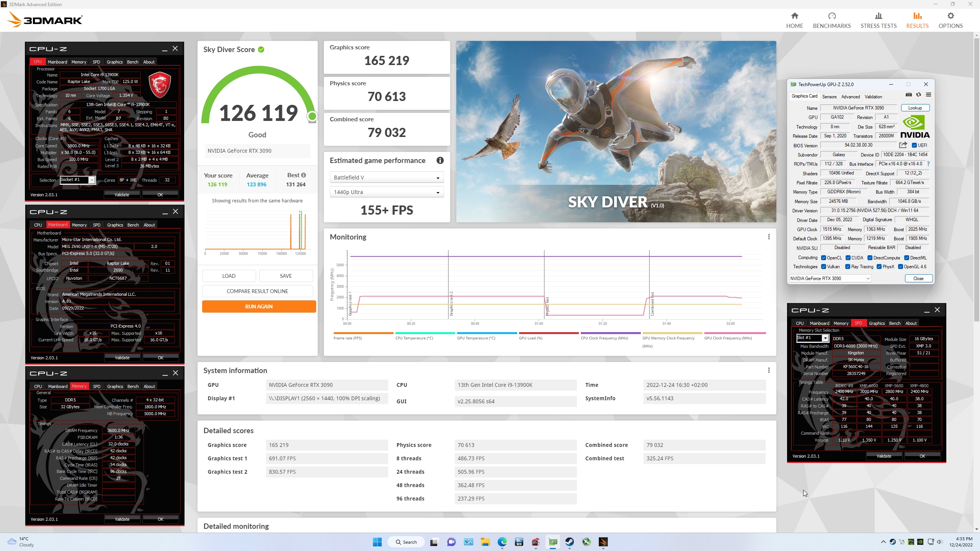Open the GPU-Z taskbar icon
This screenshot has height=551, width=980.
pyautogui.click(x=552, y=542)
